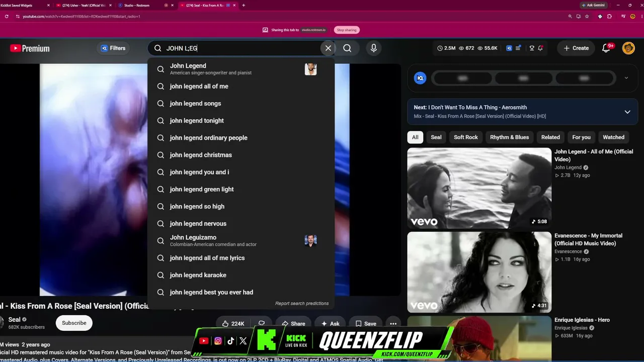
Task: Bookmark this page with the star
Action: (587, 16)
